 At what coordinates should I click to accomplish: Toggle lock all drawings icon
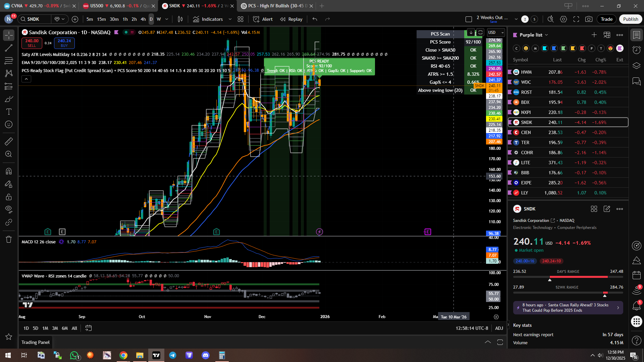pos(9,197)
